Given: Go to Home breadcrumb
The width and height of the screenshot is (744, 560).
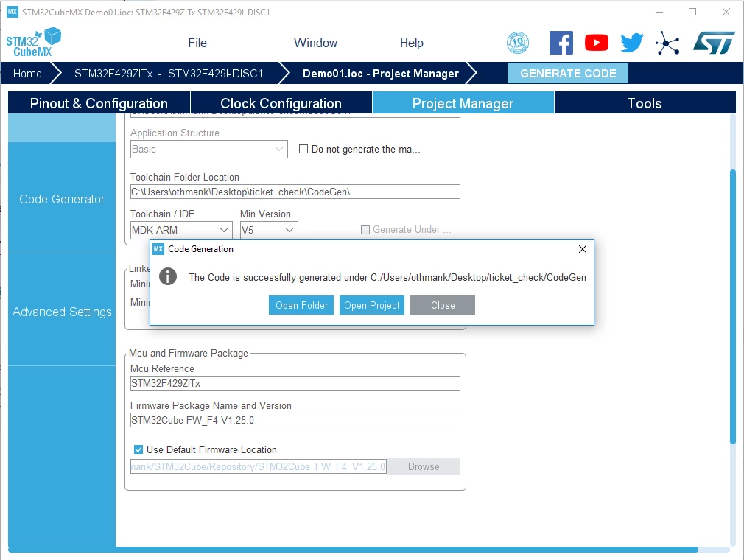Looking at the screenshot, I should click(x=27, y=74).
